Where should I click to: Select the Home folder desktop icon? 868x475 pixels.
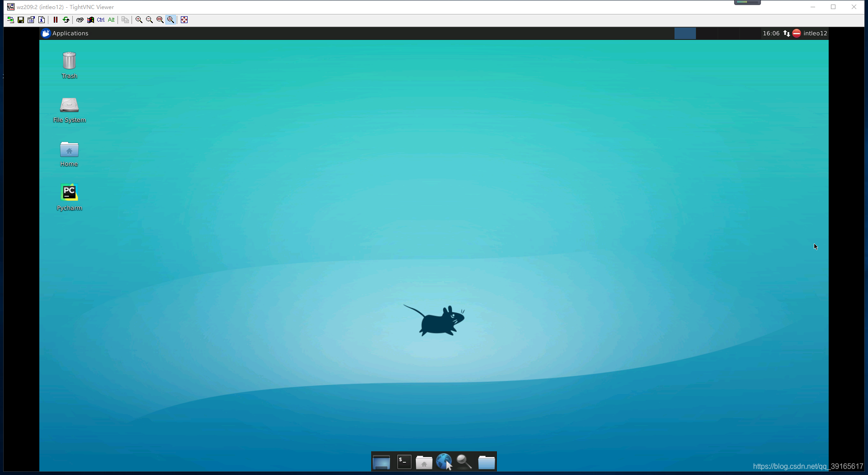pos(69,154)
